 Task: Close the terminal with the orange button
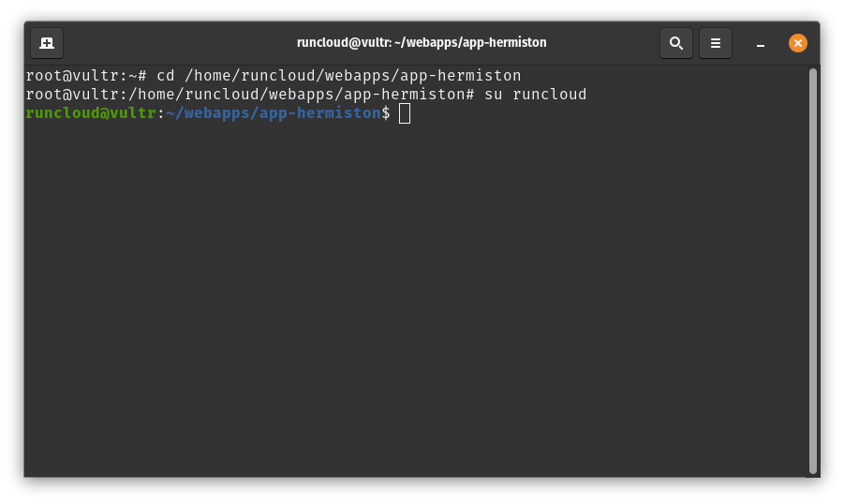coord(797,43)
